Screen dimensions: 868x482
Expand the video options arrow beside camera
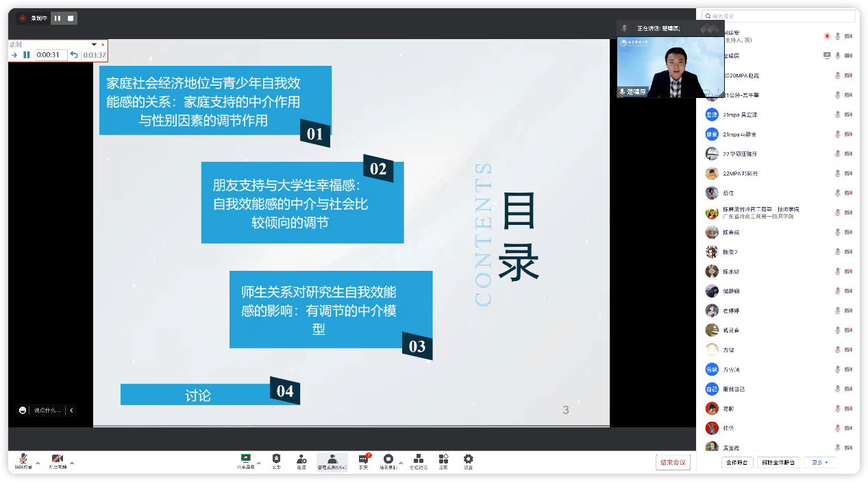(72, 463)
